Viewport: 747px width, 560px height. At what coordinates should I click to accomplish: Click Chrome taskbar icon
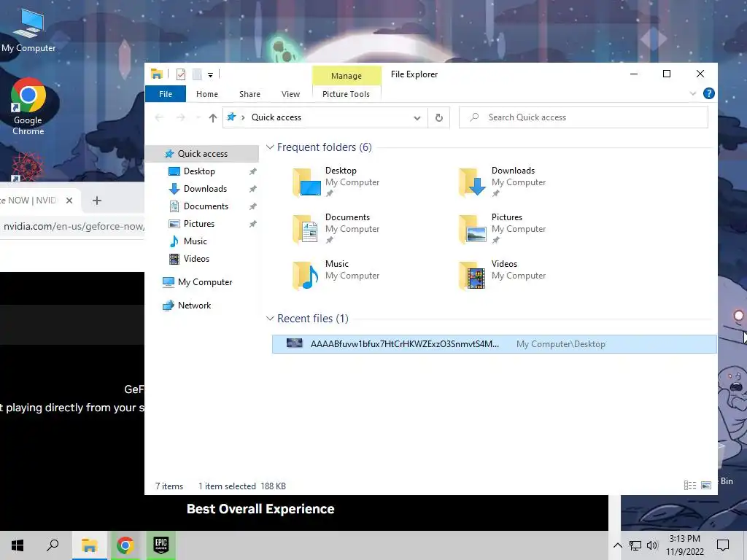[x=125, y=545]
